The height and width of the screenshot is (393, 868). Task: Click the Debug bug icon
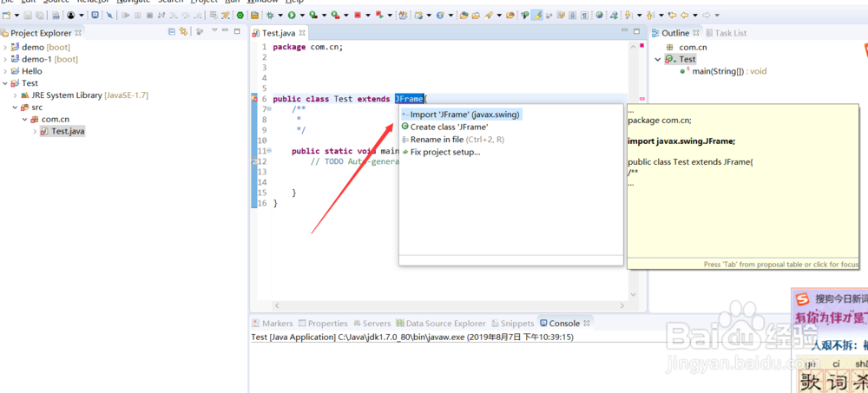[270, 15]
